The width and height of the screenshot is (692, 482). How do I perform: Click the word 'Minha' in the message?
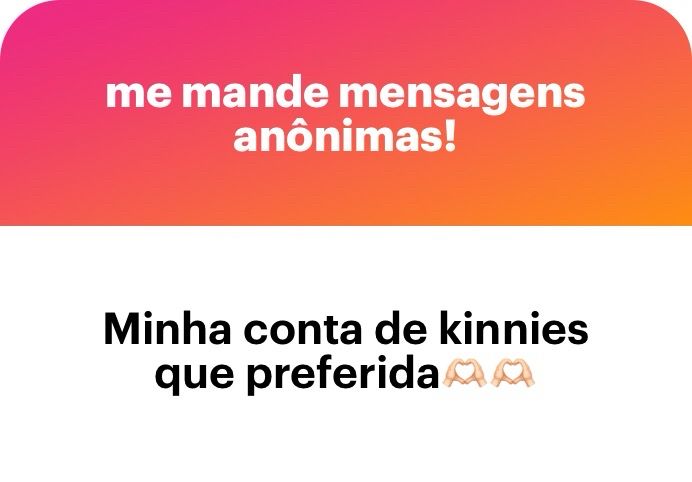tap(167, 328)
